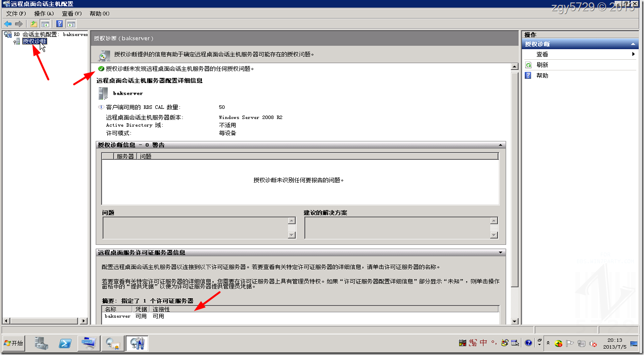Image resolution: width=644 pixels, height=355 pixels.
Task: Click the volume muted speaker tray icon
Action: pos(593,344)
